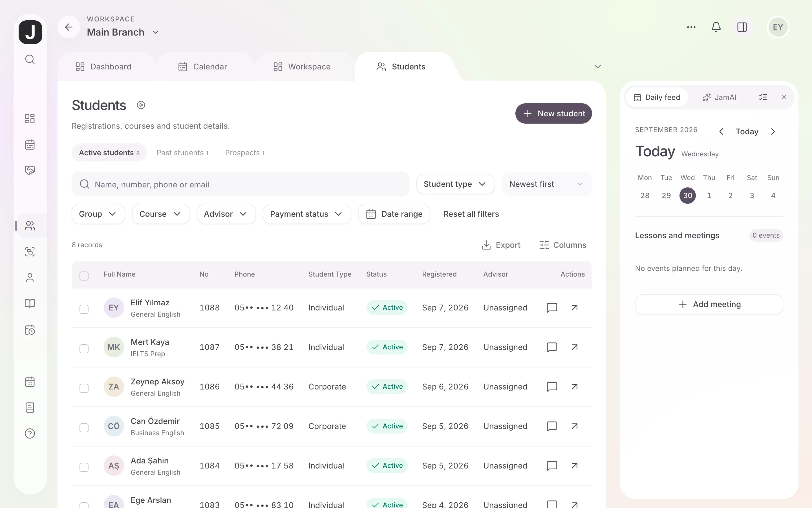
Task: Open search from the sidebar magnifier icon
Action: click(30, 60)
